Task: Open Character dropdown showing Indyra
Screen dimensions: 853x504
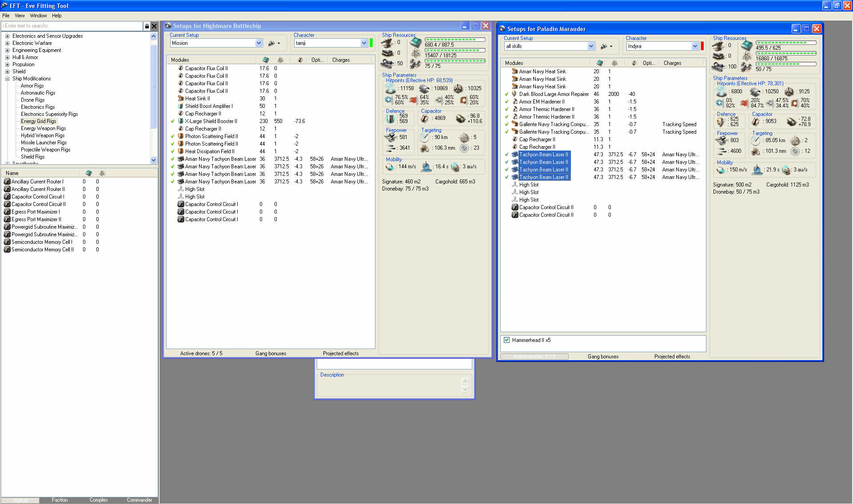Action: point(695,46)
